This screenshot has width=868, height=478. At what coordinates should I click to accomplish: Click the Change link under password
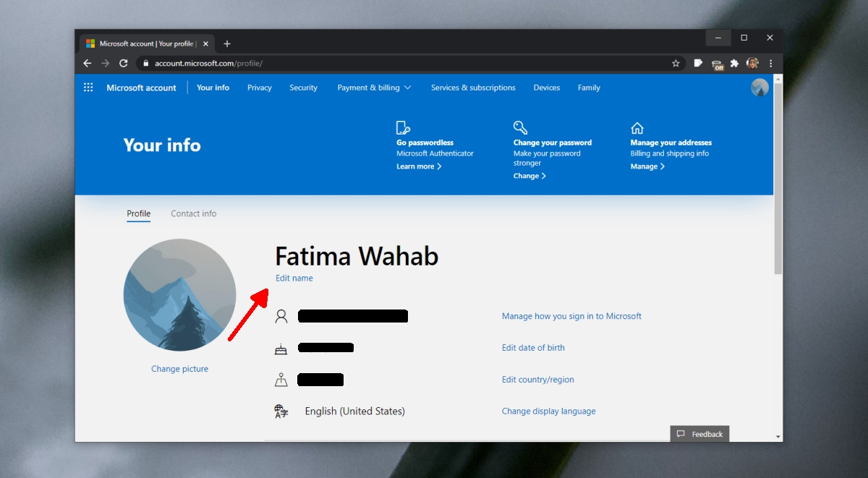(529, 176)
